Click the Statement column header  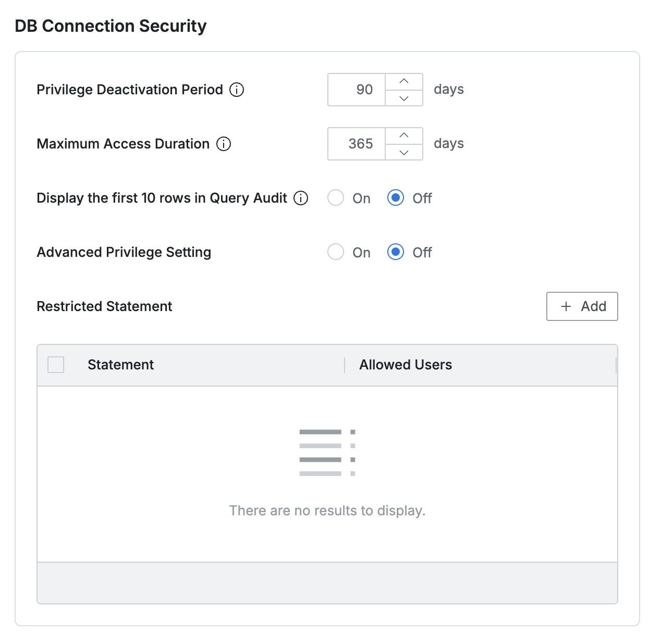[x=120, y=365]
